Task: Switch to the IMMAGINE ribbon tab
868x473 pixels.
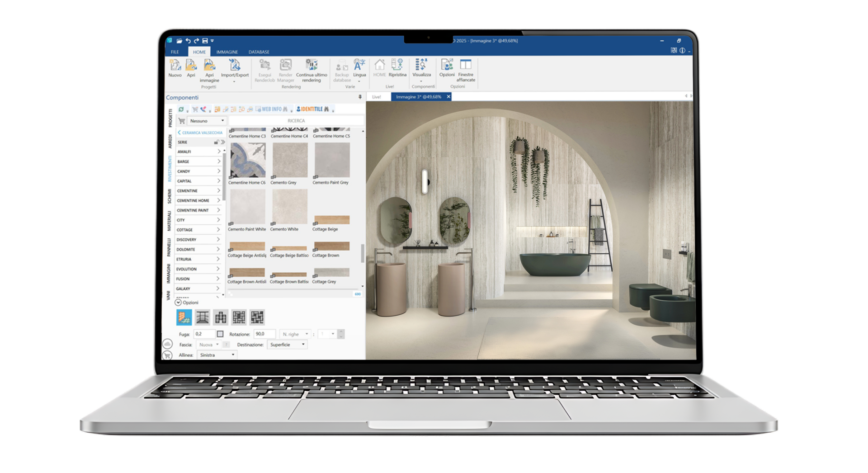Action: tap(227, 52)
